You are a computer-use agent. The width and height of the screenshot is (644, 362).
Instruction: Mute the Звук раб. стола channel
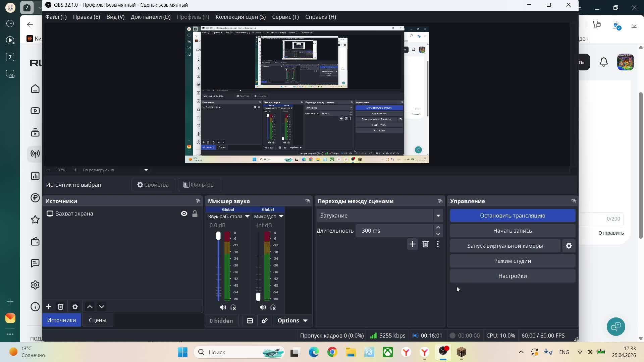pyautogui.click(x=223, y=307)
